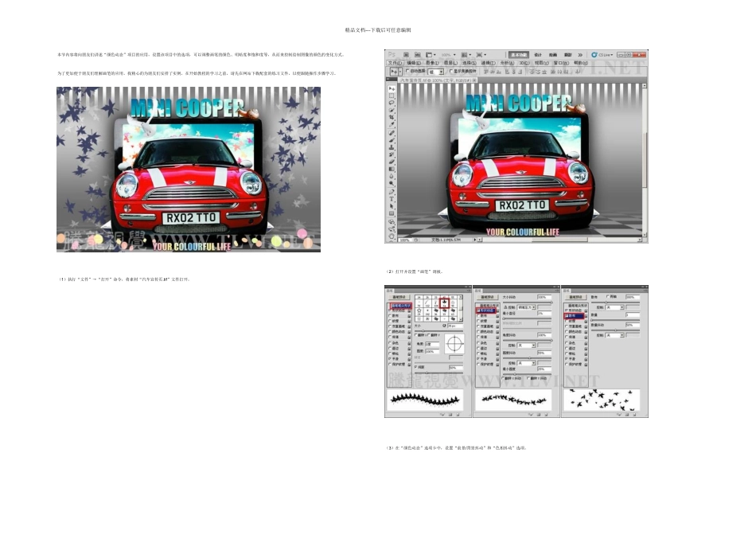
Task: Switch to the 设计 workspace
Action: pos(538,55)
